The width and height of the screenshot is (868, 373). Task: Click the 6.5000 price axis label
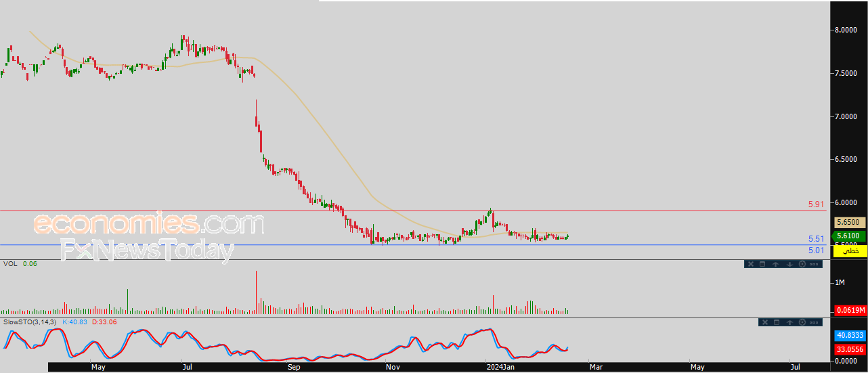point(846,160)
